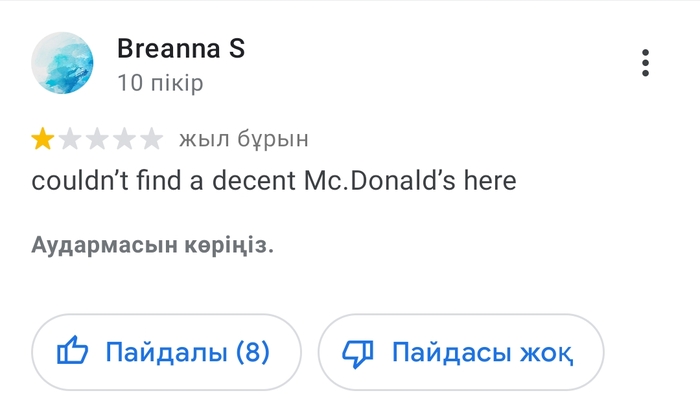The height and width of the screenshot is (404, 700).
Task: Mark review helpful via 'Пайдалы (8)' label
Action: click(x=166, y=352)
